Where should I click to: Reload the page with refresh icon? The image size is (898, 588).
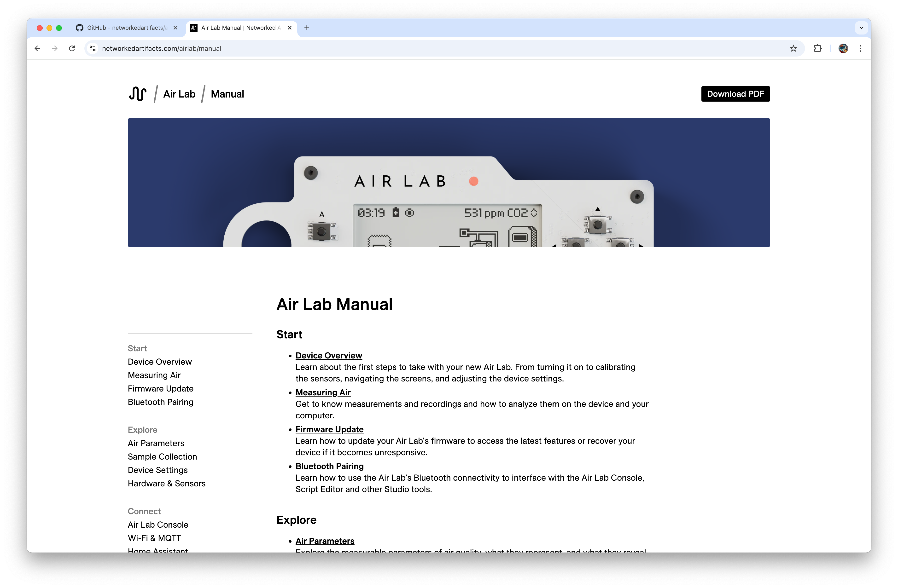click(x=72, y=48)
